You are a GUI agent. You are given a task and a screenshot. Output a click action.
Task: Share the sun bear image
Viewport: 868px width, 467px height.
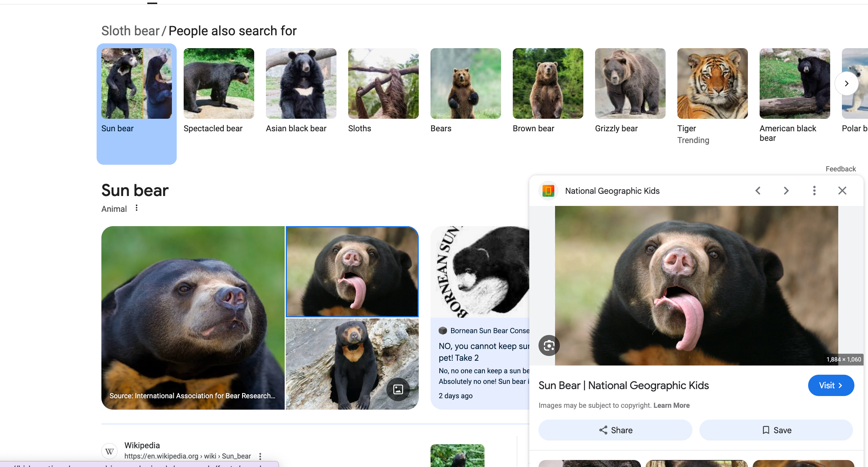(615, 430)
